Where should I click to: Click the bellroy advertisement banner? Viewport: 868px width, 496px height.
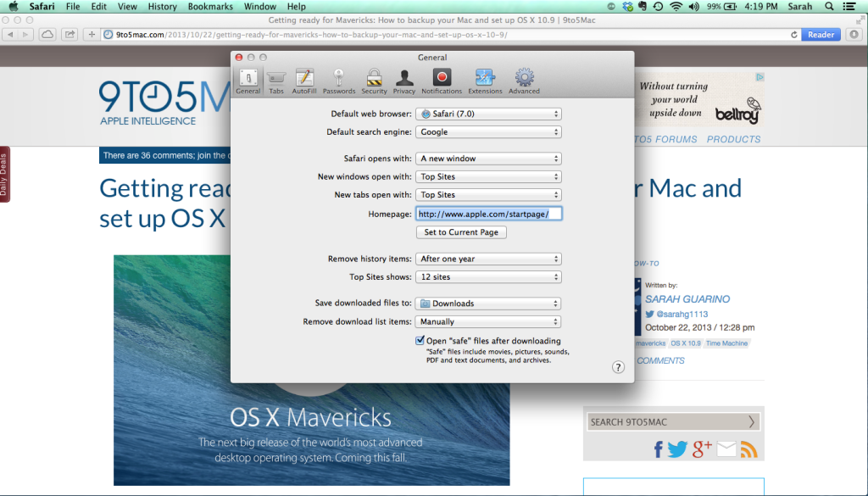pos(699,100)
